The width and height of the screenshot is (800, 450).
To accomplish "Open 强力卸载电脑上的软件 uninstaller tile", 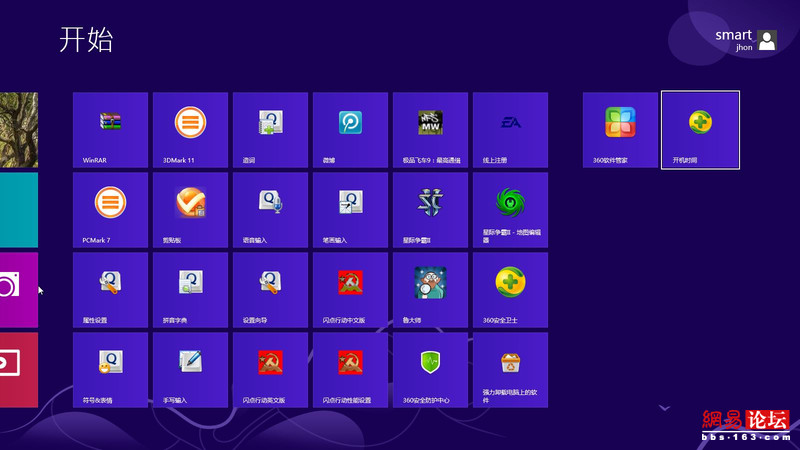I will [x=510, y=370].
